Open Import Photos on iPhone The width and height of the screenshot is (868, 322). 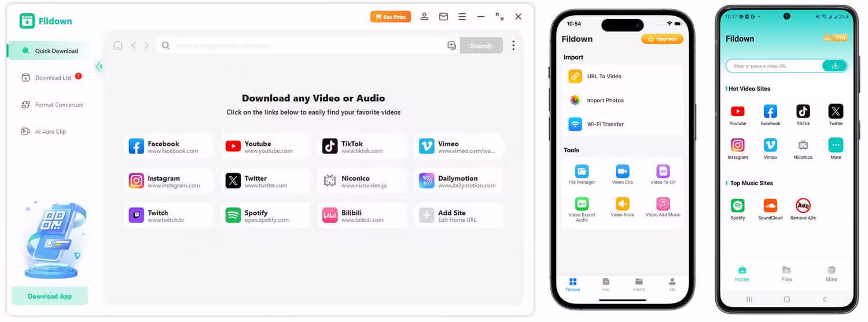(623, 100)
